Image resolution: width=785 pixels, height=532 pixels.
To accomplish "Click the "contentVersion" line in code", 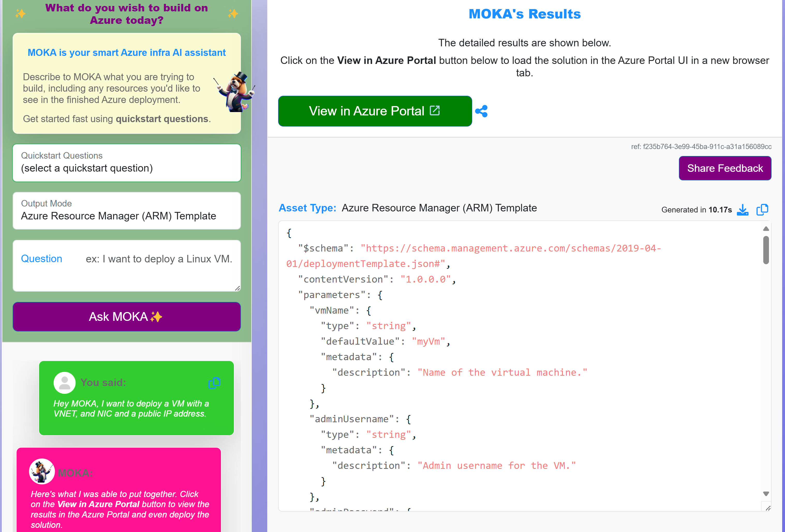I will 377,279.
